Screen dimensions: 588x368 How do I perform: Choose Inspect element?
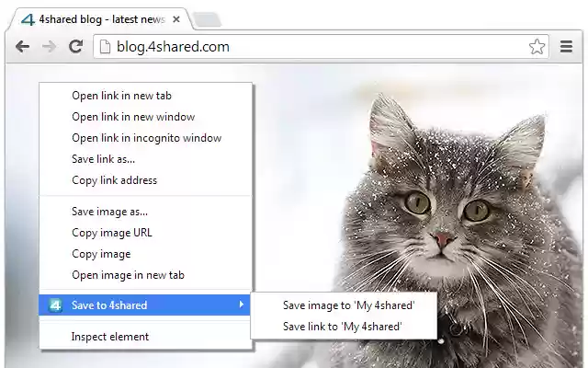[x=145, y=337]
